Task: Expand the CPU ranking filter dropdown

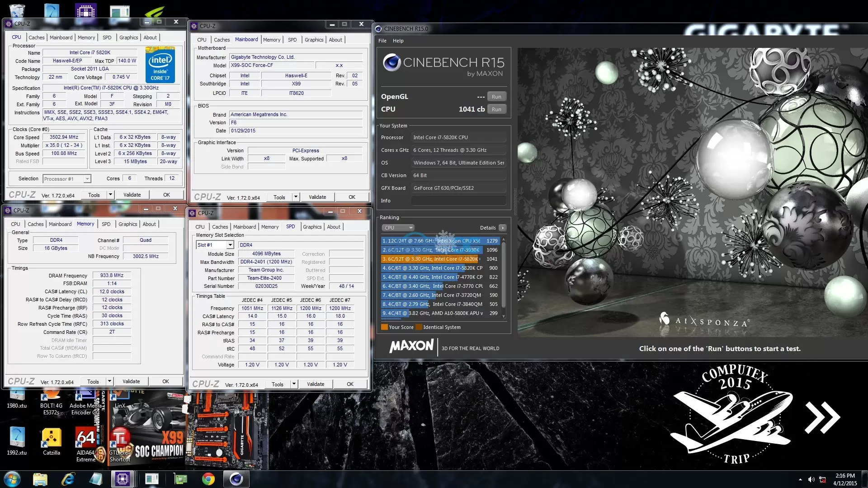Action: (398, 228)
